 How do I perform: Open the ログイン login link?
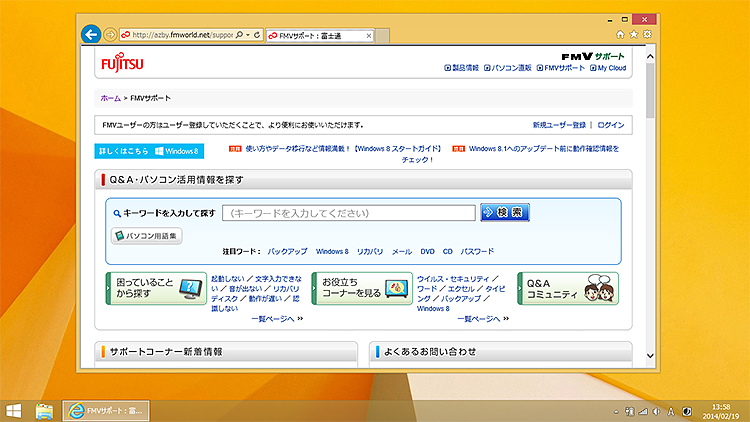[611, 125]
